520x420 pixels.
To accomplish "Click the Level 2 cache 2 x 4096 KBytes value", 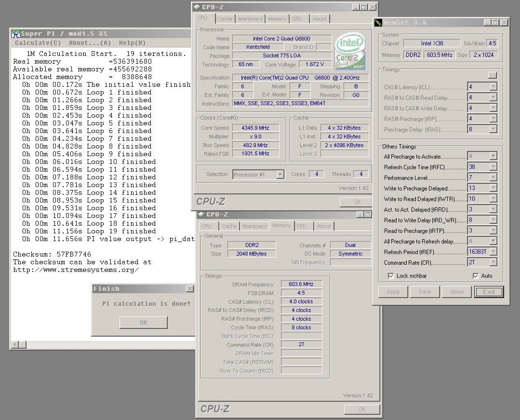I will pos(344,145).
